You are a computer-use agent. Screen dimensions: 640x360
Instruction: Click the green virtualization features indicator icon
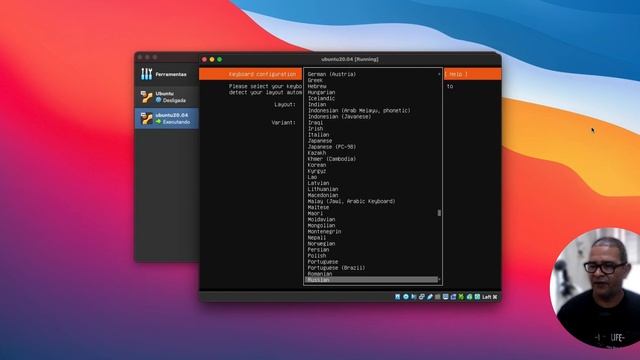tap(461, 297)
